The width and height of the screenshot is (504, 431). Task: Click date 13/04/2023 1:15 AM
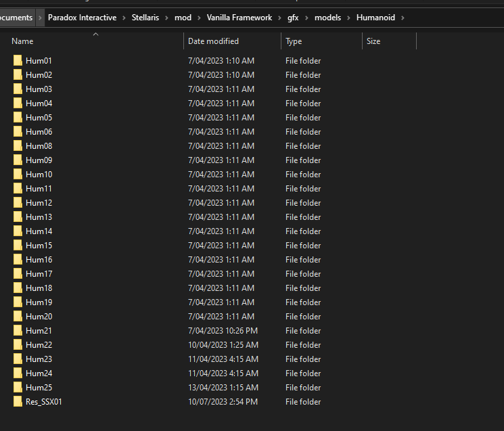pyautogui.click(x=223, y=387)
